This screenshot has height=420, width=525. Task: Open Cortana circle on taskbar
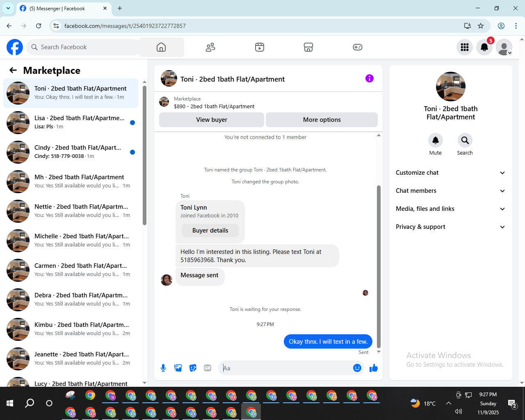pos(49,403)
